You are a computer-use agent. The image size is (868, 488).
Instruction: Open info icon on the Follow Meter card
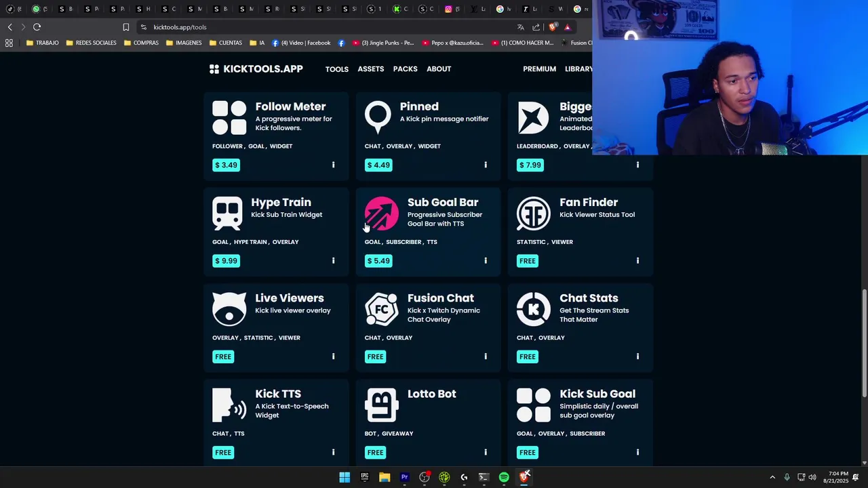[333, 165]
